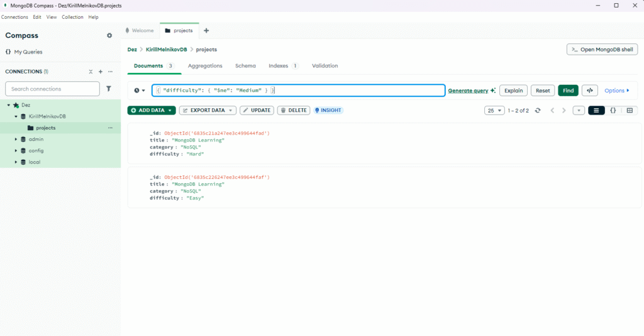Select the document with difficulty "Easy"
Screen dimensions: 644x336
pos(384,188)
